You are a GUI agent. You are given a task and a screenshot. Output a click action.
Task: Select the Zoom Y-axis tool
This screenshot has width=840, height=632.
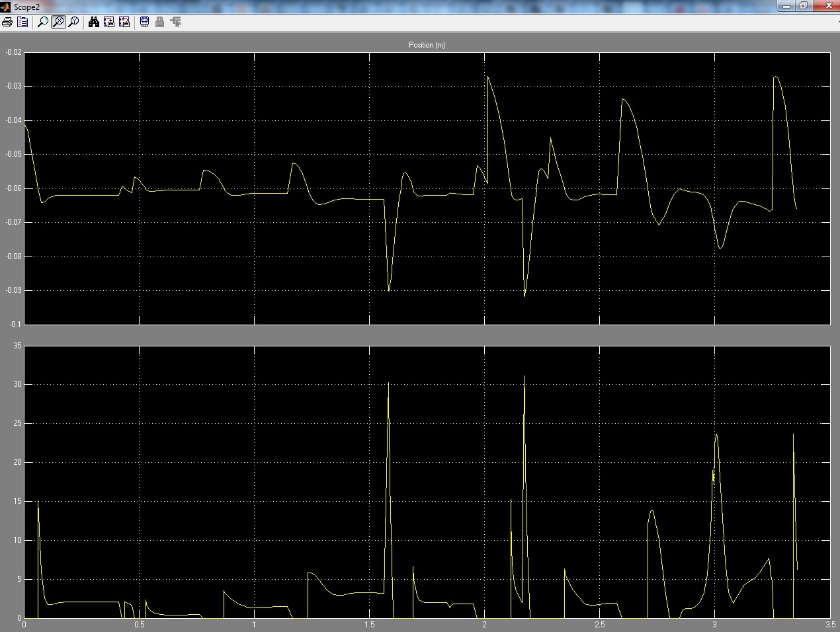[x=73, y=22]
